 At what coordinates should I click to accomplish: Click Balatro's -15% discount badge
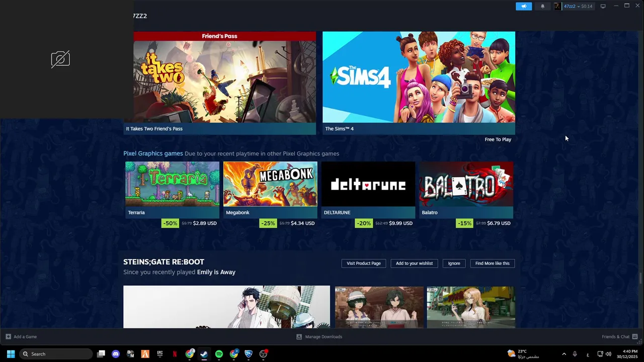tap(464, 223)
